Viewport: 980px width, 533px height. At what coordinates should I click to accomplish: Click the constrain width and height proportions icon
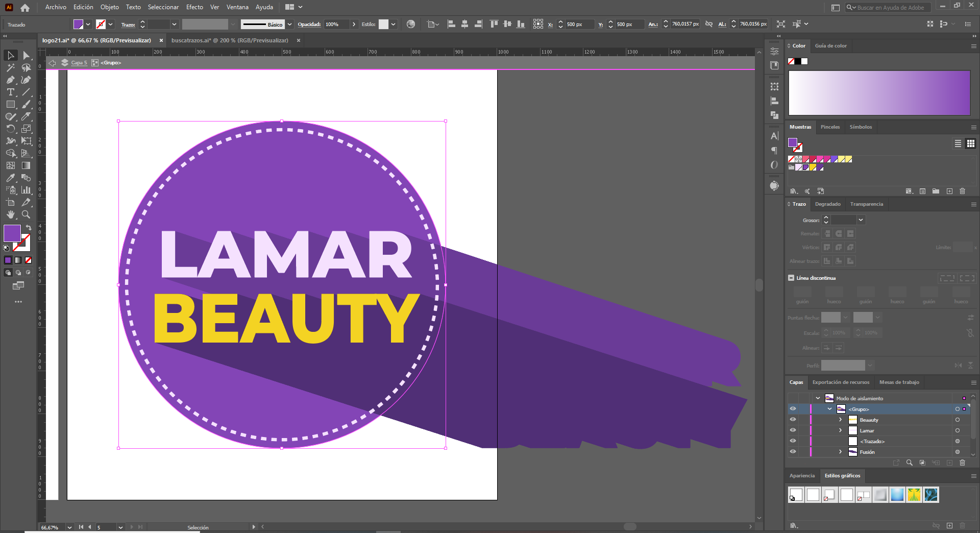click(709, 24)
